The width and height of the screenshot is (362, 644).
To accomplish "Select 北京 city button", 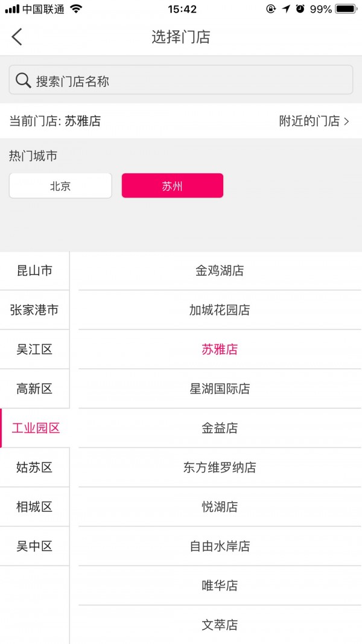I will point(60,186).
